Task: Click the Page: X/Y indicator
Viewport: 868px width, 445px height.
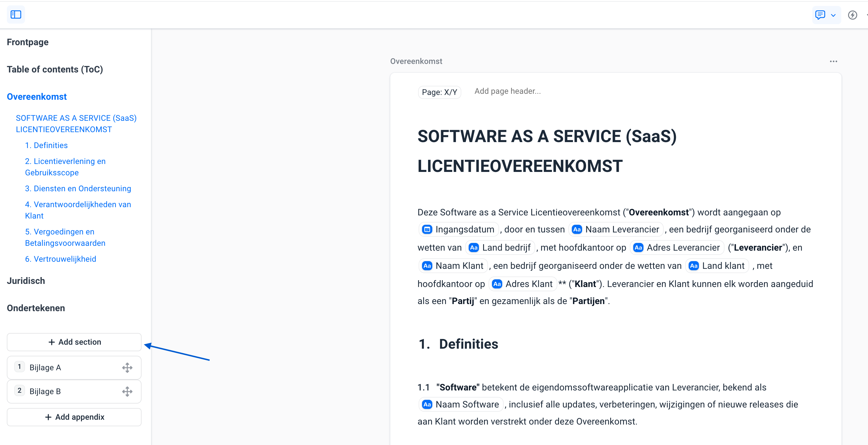Action: click(439, 92)
